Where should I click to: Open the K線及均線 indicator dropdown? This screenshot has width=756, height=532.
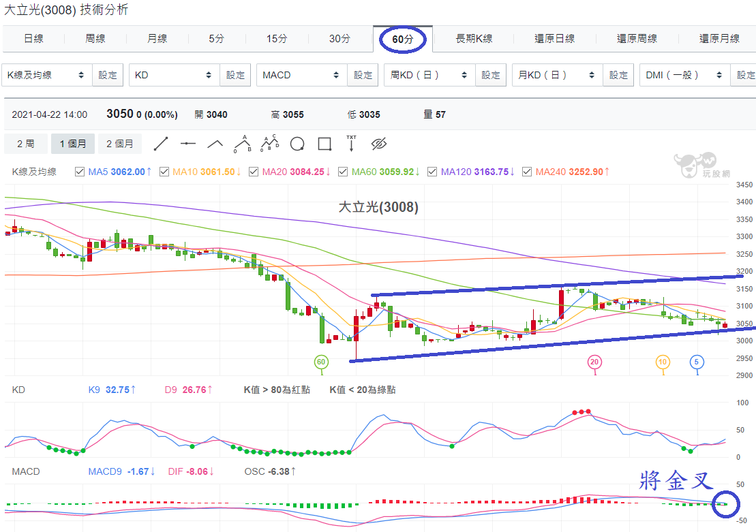coord(47,75)
